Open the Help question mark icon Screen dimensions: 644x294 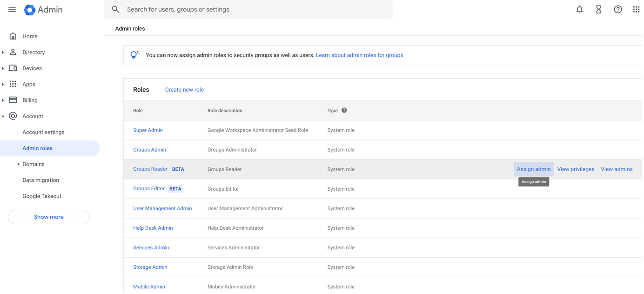617,9
